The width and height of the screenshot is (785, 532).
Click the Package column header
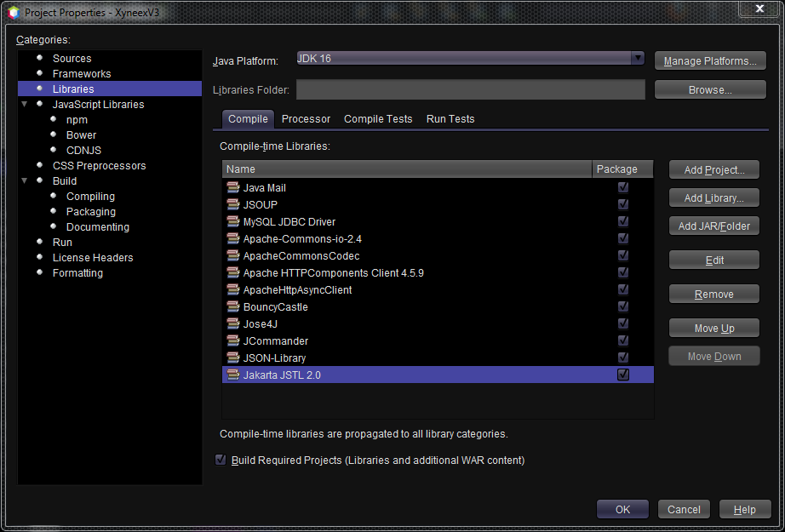622,169
